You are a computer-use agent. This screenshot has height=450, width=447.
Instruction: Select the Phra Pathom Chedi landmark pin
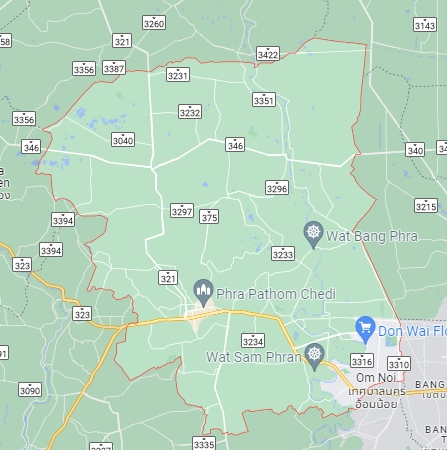(x=203, y=293)
